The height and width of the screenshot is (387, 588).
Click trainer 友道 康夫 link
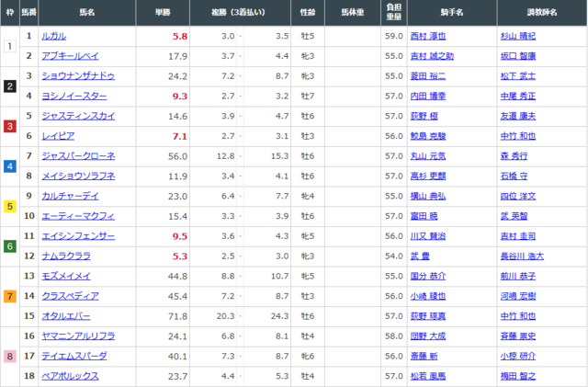(519, 116)
